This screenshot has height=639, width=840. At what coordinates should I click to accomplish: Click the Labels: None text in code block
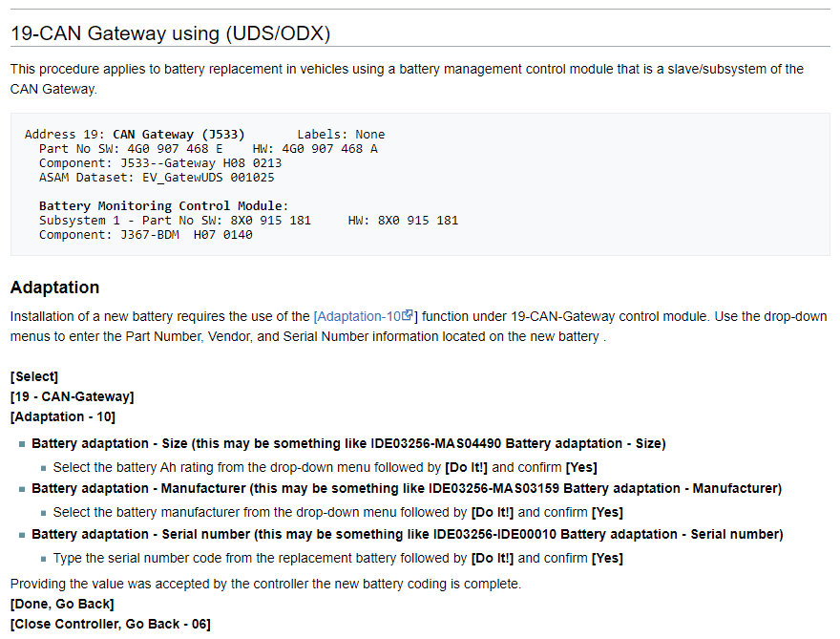[341, 135]
